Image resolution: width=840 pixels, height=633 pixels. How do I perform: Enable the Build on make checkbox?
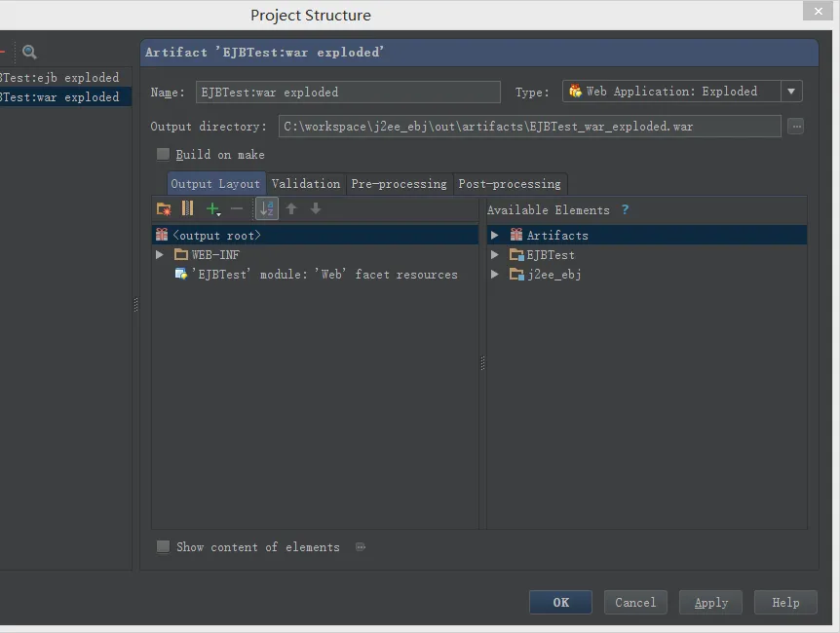point(163,154)
